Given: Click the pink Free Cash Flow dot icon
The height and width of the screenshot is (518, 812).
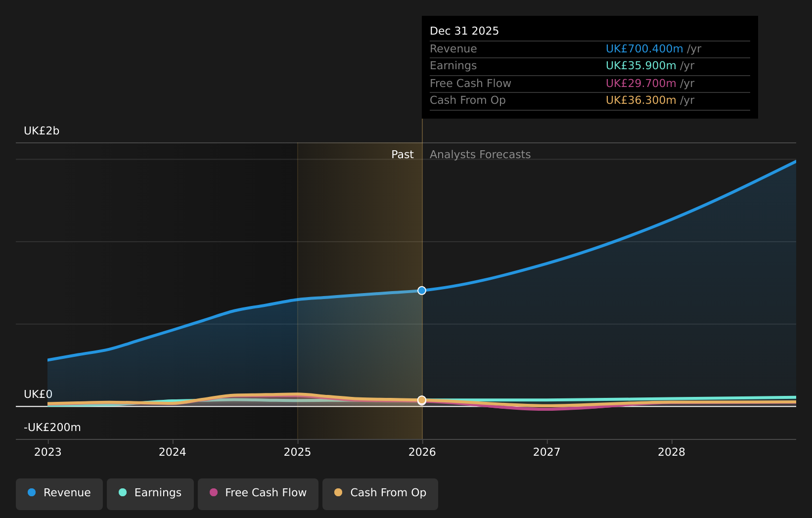Looking at the screenshot, I should 213,492.
